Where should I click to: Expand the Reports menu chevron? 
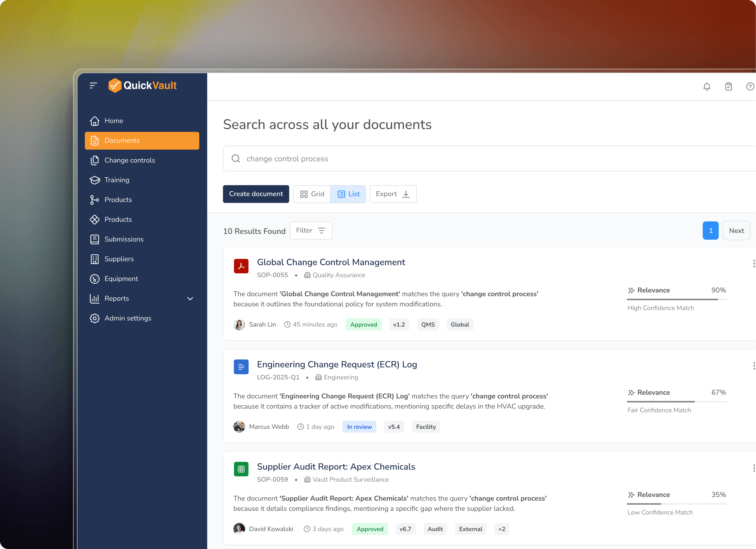190,298
